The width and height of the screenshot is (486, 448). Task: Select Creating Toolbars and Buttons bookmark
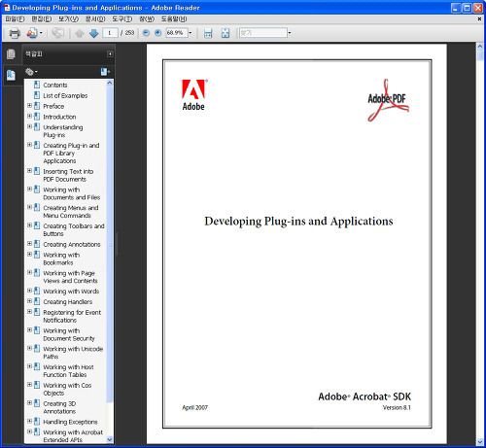pos(74,229)
